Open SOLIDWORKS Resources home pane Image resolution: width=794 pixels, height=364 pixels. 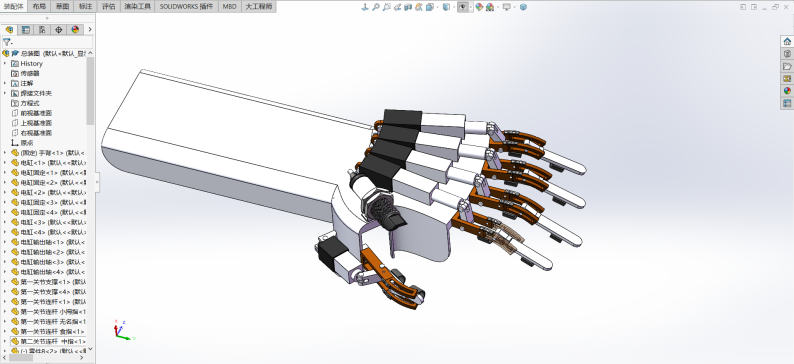(787, 42)
